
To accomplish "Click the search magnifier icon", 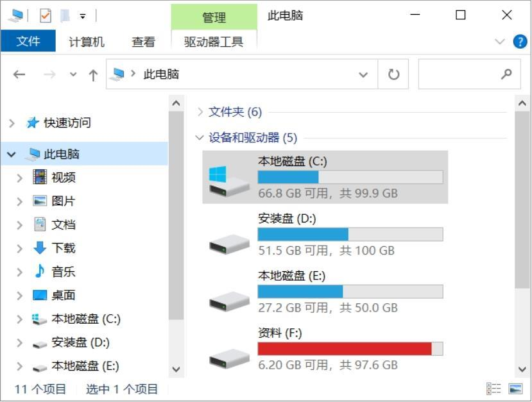I will pyautogui.click(x=506, y=74).
